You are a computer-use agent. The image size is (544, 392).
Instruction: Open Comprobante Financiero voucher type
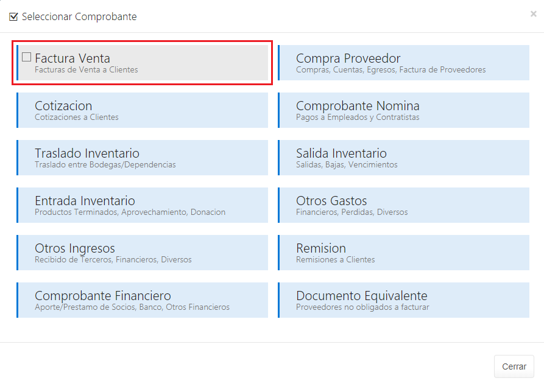click(143, 300)
